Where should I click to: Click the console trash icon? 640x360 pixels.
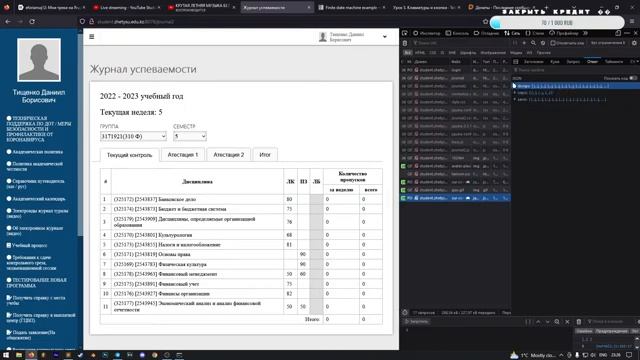coord(579,322)
